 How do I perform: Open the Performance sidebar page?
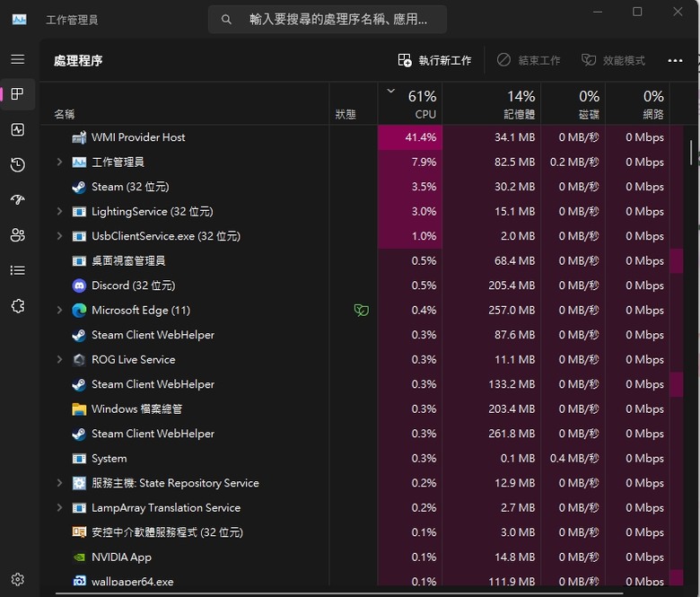[17, 130]
